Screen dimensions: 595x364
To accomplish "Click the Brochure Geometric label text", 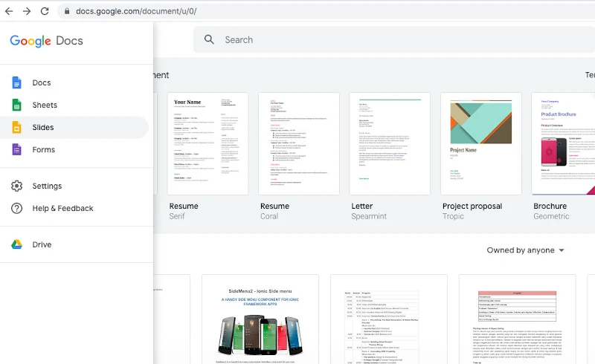I will tap(551, 211).
